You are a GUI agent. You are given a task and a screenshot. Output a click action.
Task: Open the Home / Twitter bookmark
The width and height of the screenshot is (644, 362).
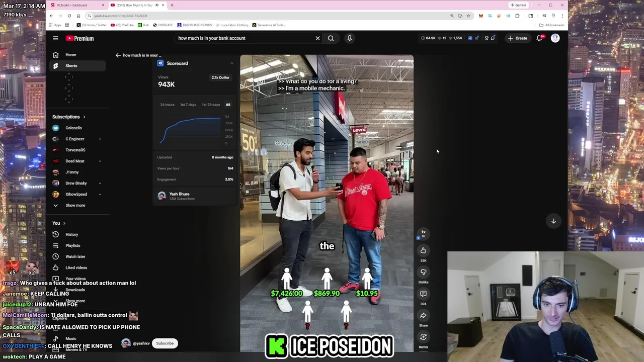pyautogui.click(x=93, y=25)
